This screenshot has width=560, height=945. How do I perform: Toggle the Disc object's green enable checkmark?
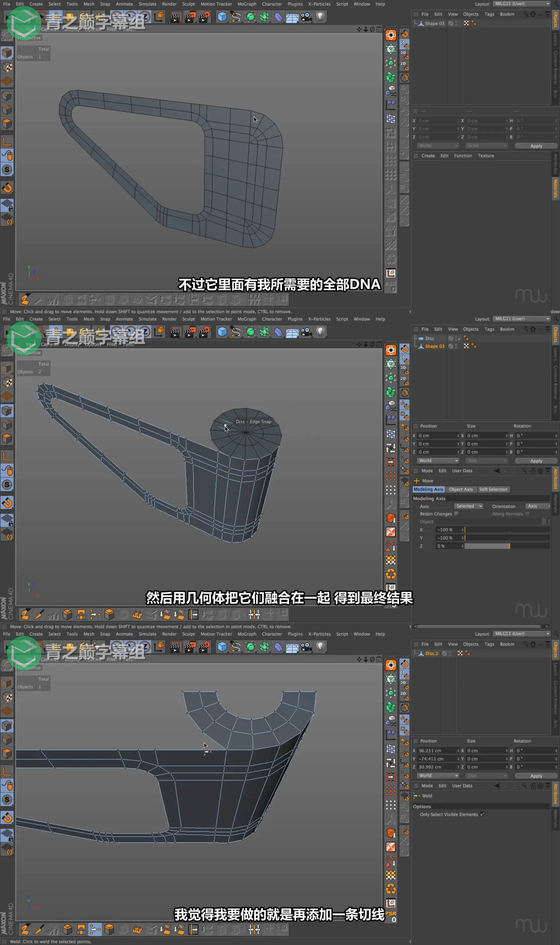[x=459, y=338]
